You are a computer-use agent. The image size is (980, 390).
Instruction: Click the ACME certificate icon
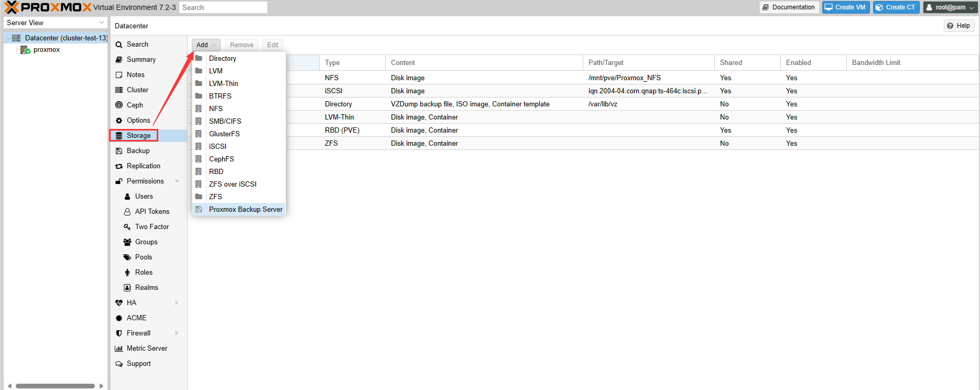[x=119, y=318]
